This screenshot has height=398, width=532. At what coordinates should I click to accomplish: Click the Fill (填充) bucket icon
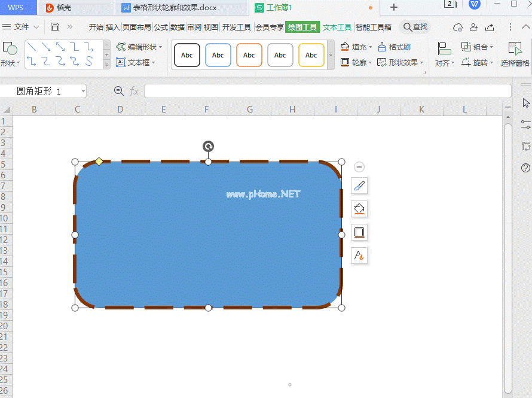pyautogui.click(x=345, y=47)
